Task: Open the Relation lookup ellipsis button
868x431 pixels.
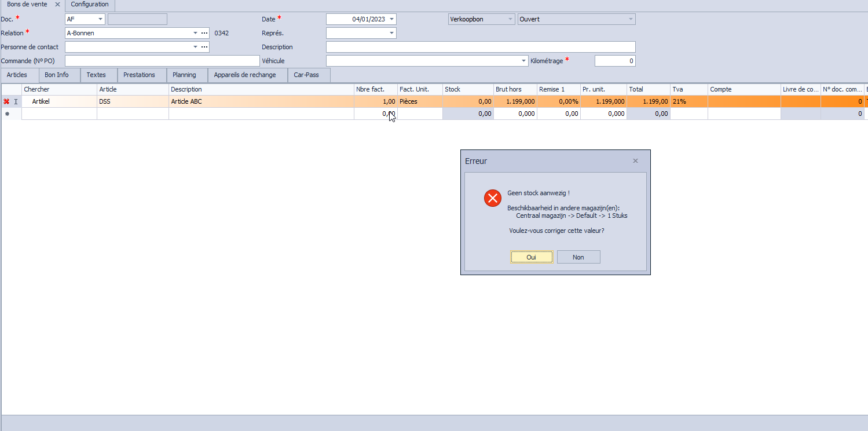Action: click(x=204, y=33)
